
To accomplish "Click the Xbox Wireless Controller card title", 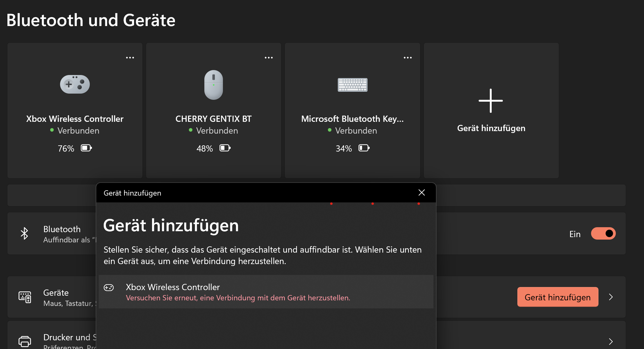I will pos(75,119).
